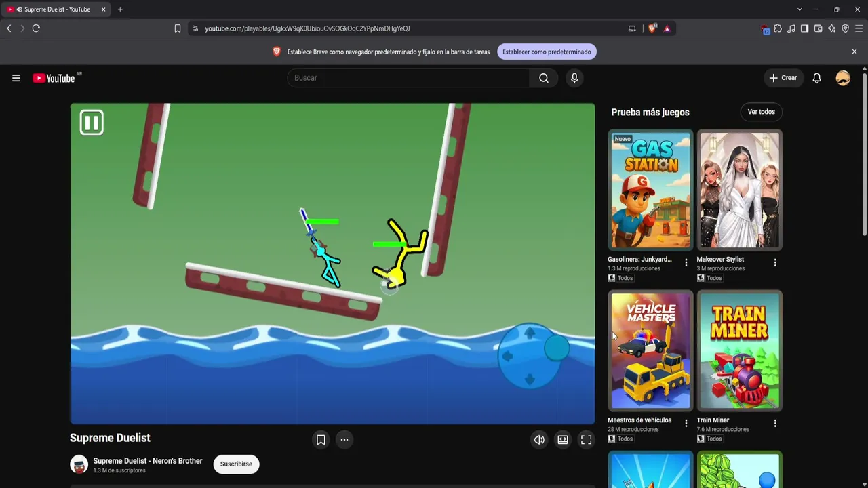This screenshot has height=488, width=868.
Task: Go to the YouTube home logo
Action: (x=54, y=78)
